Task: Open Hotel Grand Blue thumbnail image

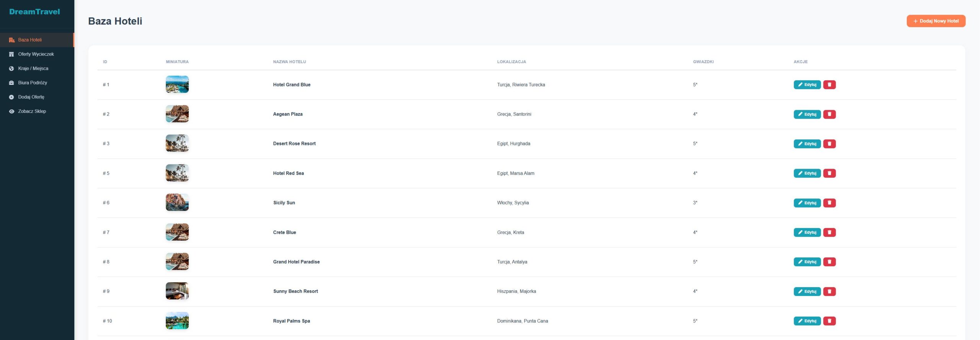Action: click(177, 85)
